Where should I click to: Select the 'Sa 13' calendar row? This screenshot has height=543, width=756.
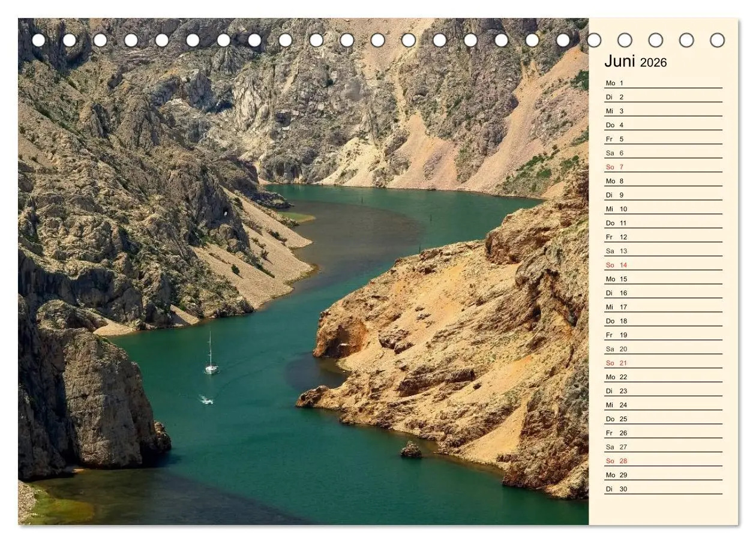click(x=663, y=251)
